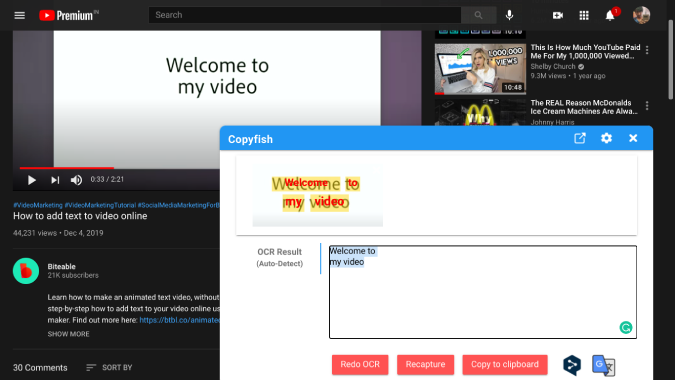The height and width of the screenshot is (380, 675).
Task: Click the Redo OCR button
Action: click(x=360, y=365)
